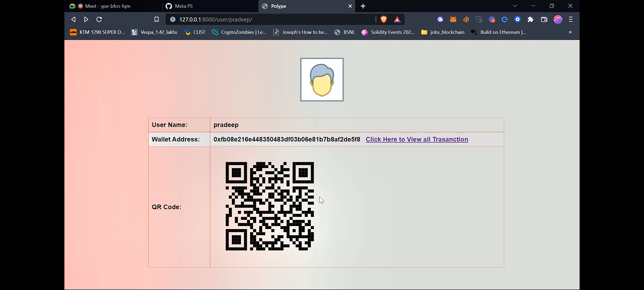Open the Brave Shields lion icon
Image resolution: width=644 pixels, height=290 pixels.
coord(384,19)
